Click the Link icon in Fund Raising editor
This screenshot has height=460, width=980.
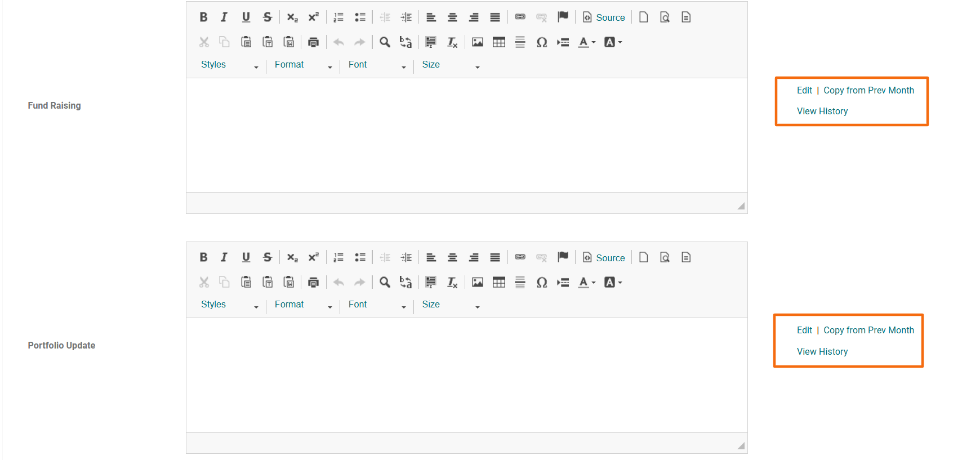coord(520,17)
